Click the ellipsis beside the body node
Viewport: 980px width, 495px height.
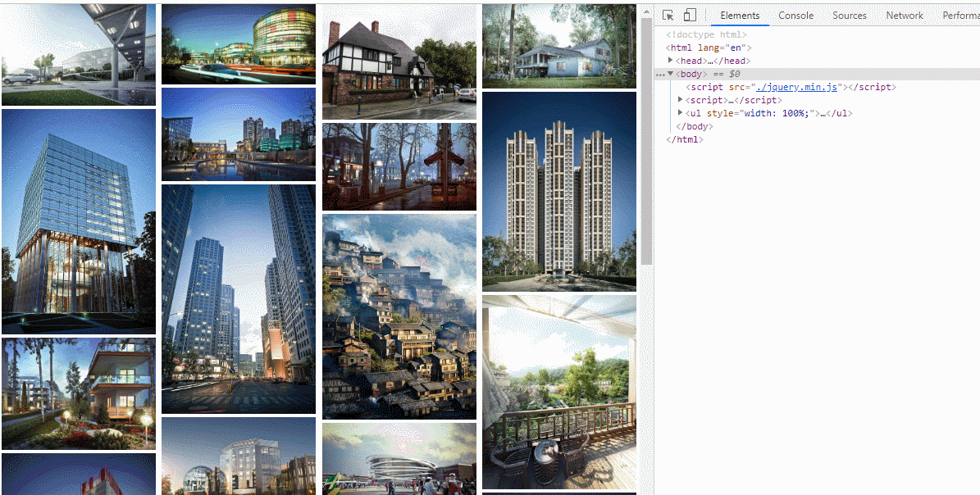pos(660,75)
